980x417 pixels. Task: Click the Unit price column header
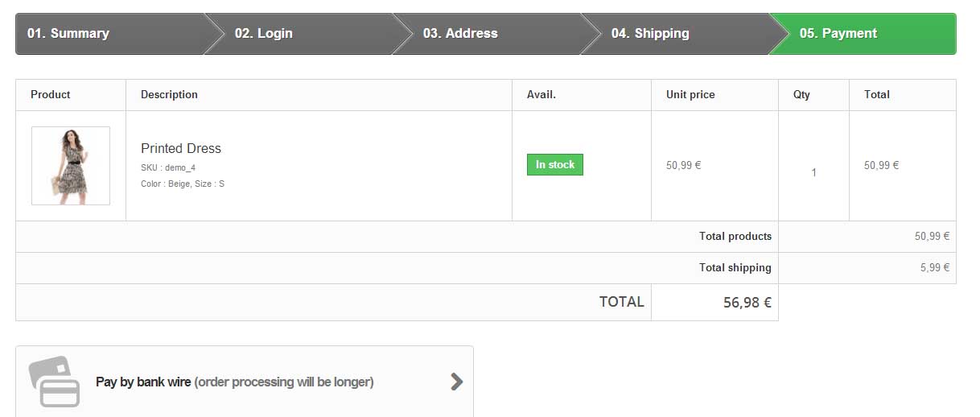[x=690, y=94]
